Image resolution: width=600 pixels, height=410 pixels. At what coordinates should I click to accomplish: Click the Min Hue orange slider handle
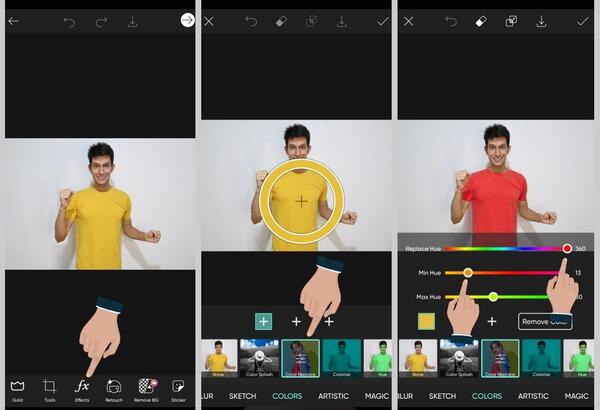(468, 273)
